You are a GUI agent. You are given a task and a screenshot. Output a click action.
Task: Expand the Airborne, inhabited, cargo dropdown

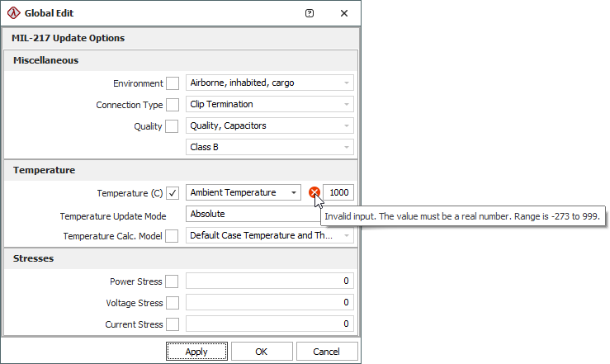(x=270, y=83)
